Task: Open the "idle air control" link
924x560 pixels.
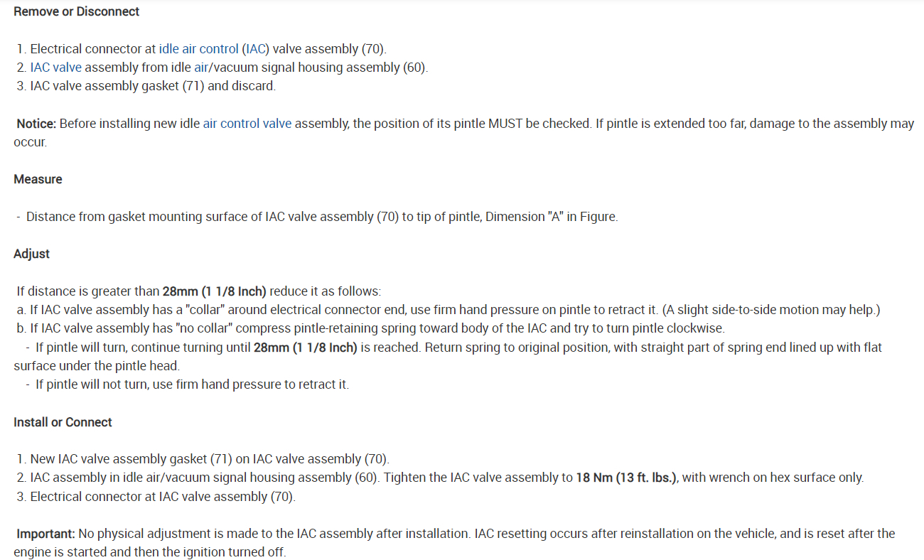Action: pyautogui.click(x=198, y=49)
